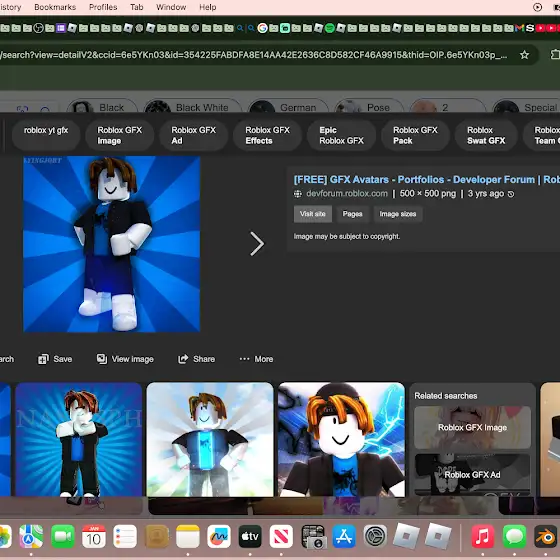560x560 pixels.
Task: Show the next image with the right chevron
Action: point(257,244)
